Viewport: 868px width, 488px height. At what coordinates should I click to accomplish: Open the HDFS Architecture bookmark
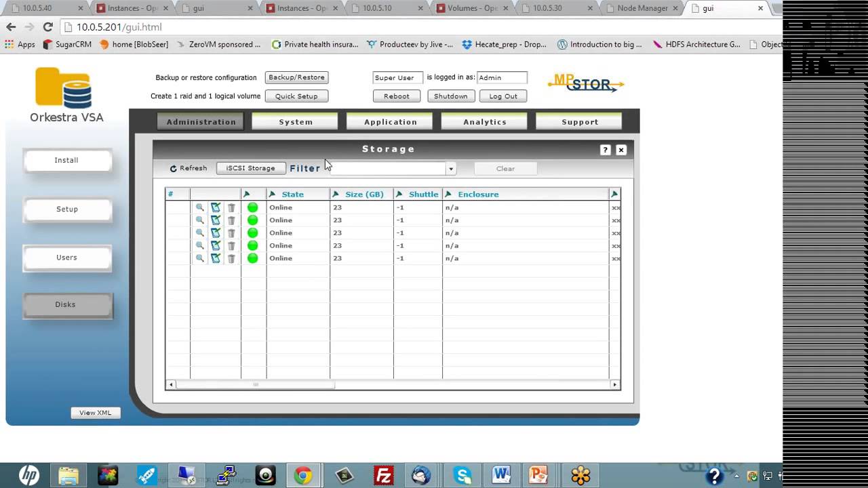[x=696, y=45]
